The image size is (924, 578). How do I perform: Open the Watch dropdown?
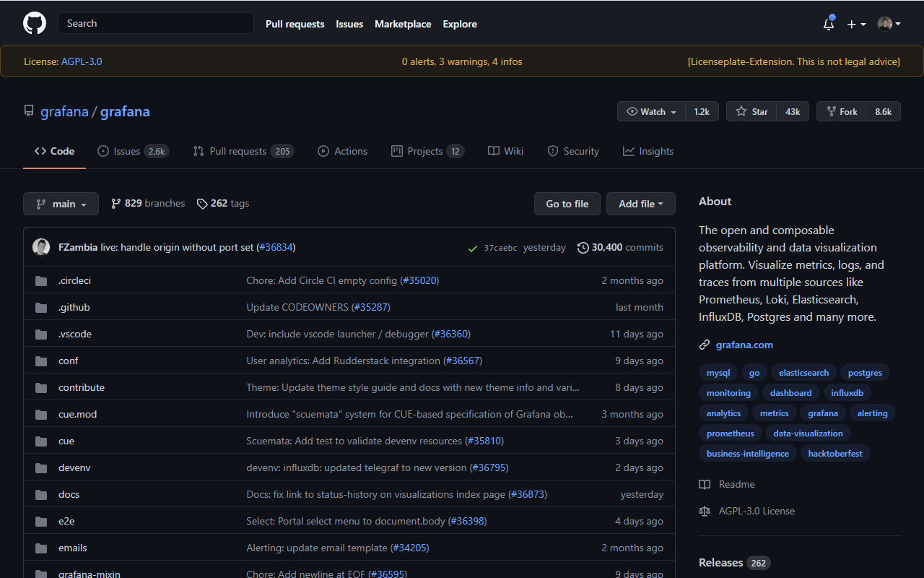(x=651, y=111)
